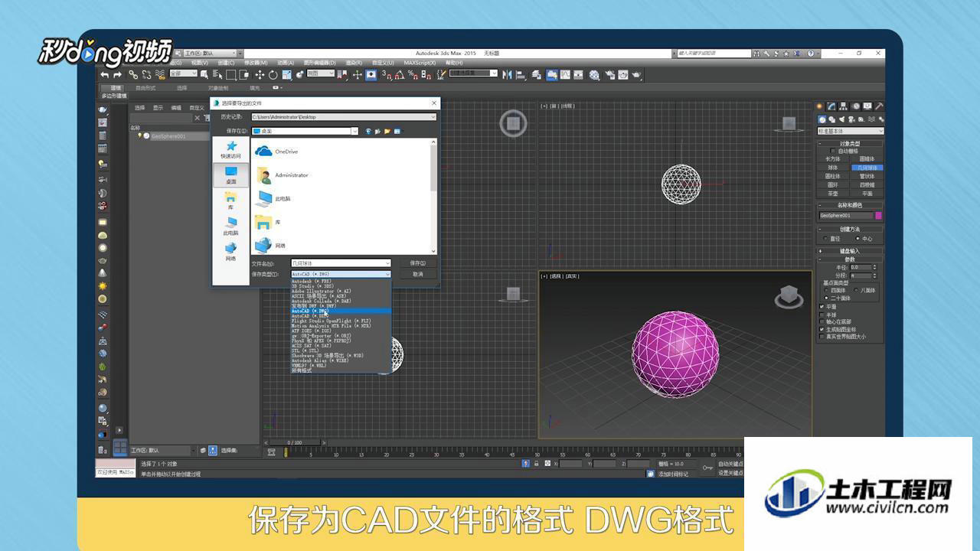Image resolution: width=980 pixels, height=551 pixels.
Task: Click the teapot Render Production icon
Action: click(x=636, y=75)
